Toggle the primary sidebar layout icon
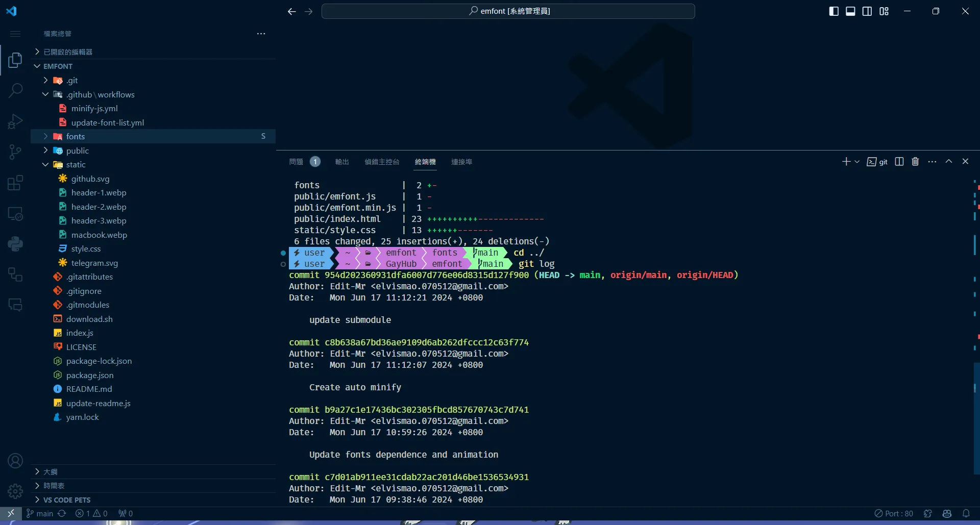980x525 pixels. 834,11
